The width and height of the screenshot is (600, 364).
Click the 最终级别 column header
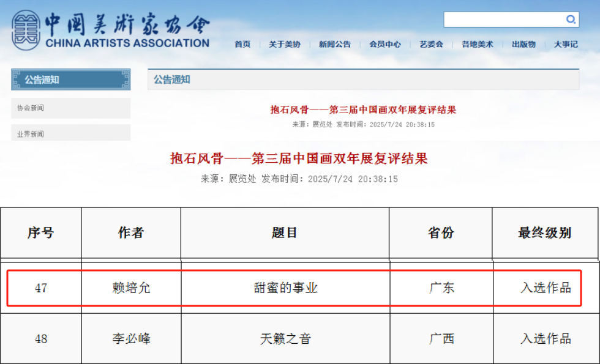coord(544,232)
